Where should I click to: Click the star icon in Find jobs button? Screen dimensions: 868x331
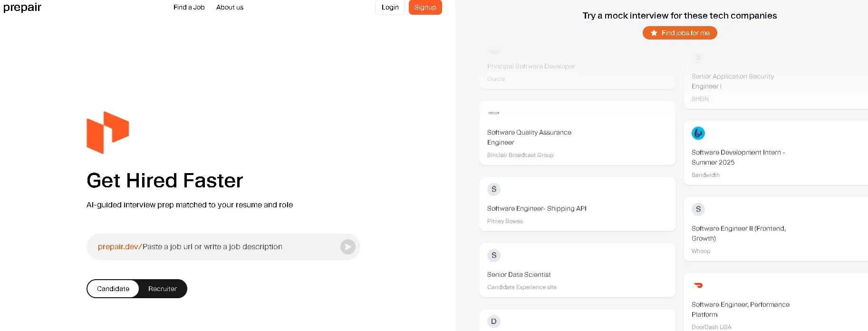tap(654, 33)
